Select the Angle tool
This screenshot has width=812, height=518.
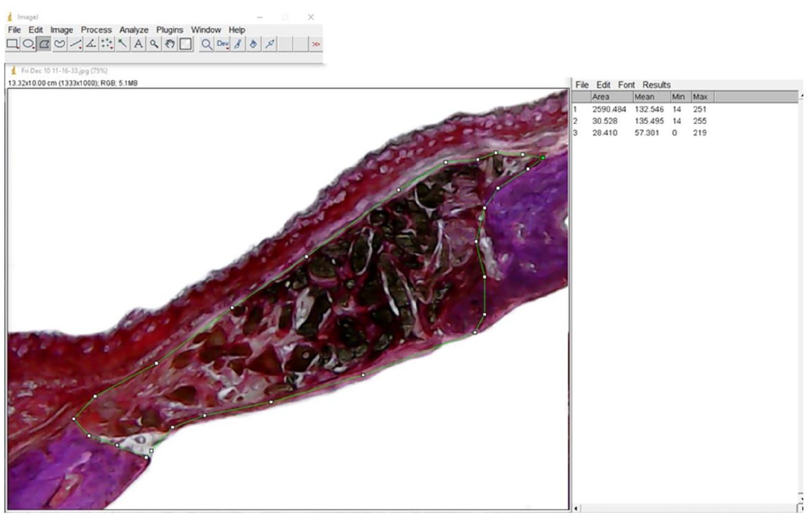click(91, 44)
